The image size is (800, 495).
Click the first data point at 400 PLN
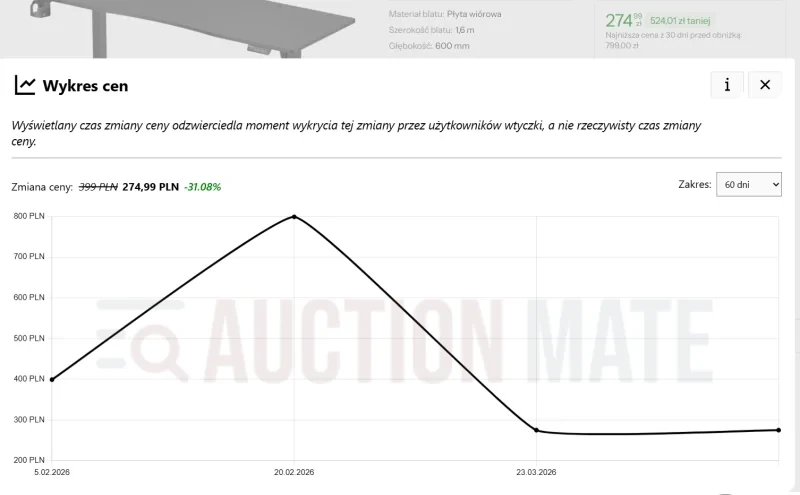coord(52,379)
